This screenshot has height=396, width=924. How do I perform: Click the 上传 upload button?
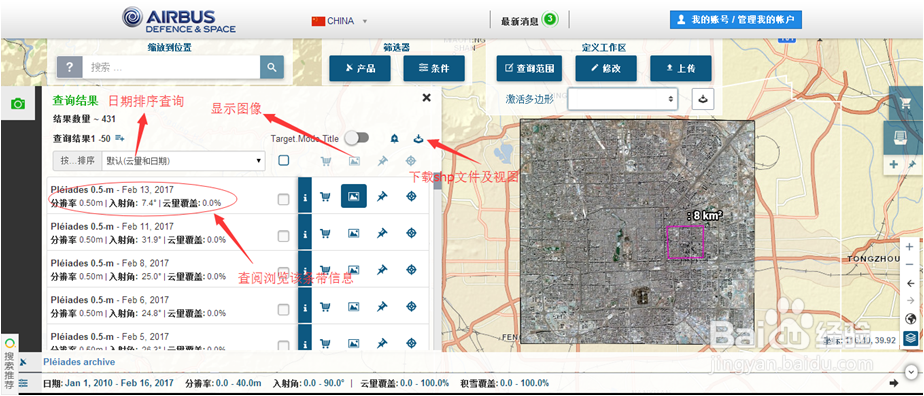681,68
